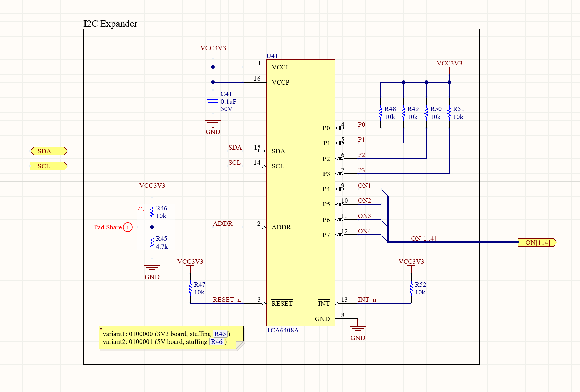580x392 pixels.
Task: Select the SDA net label near pin 15
Action: click(x=235, y=148)
